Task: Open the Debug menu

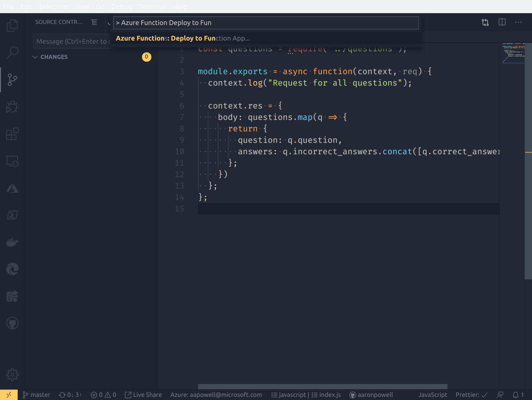Action: (x=122, y=7)
